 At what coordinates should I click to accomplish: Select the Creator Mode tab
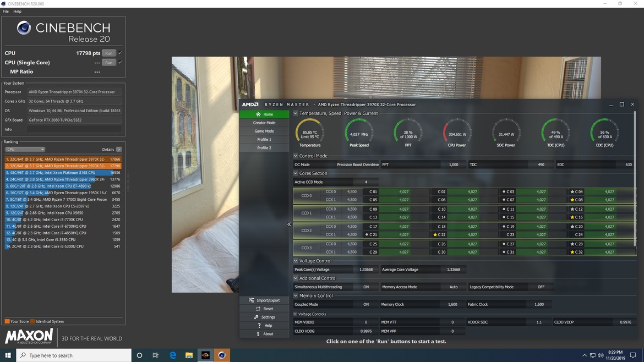click(x=264, y=123)
